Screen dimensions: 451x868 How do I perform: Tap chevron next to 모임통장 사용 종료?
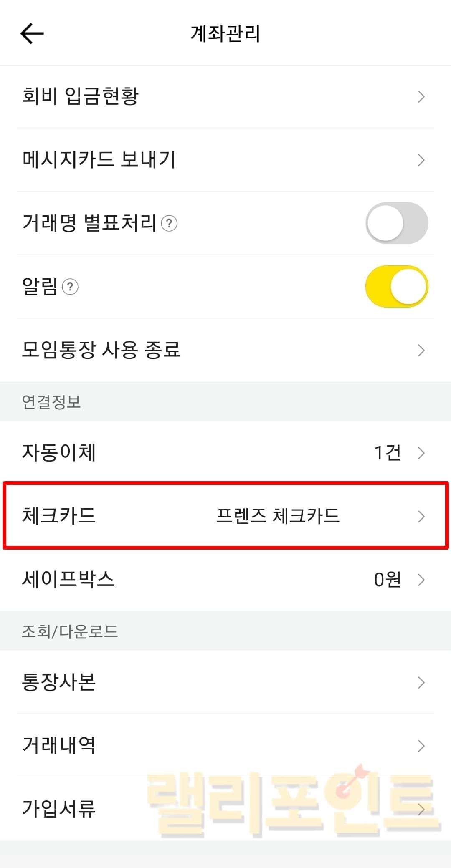(x=421, y=351)
